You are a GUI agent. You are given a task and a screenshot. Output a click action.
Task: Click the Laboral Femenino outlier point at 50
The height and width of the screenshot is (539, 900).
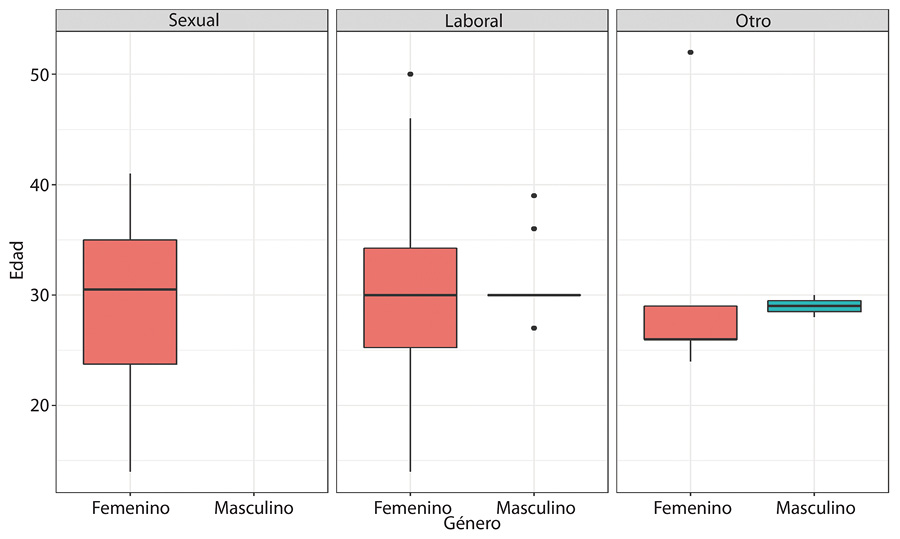tap(410, 74)
